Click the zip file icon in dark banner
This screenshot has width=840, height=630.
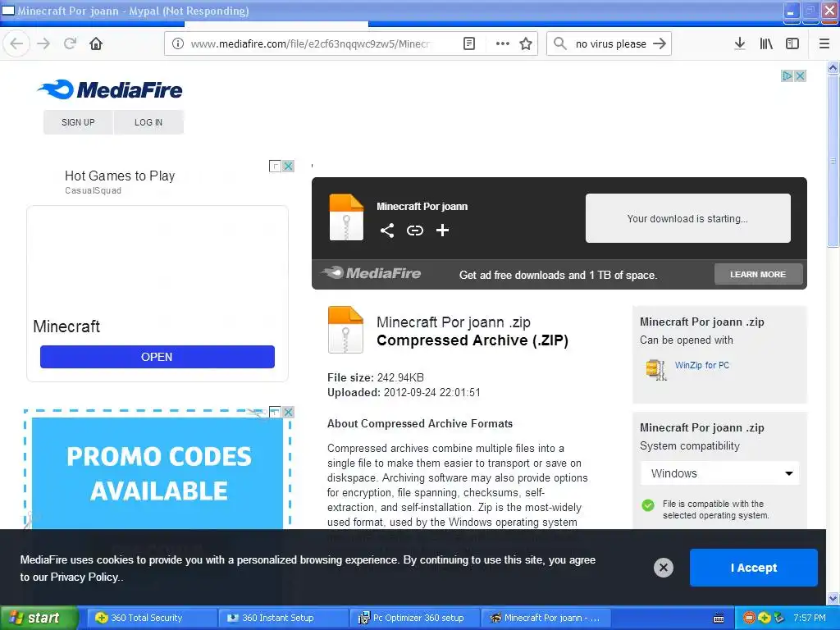click(346, 217)
